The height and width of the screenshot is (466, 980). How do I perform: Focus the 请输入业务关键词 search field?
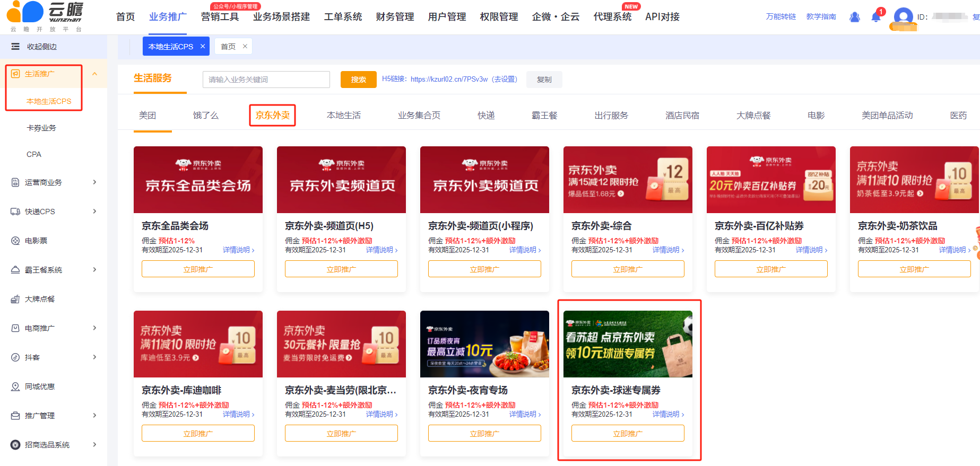266,80
